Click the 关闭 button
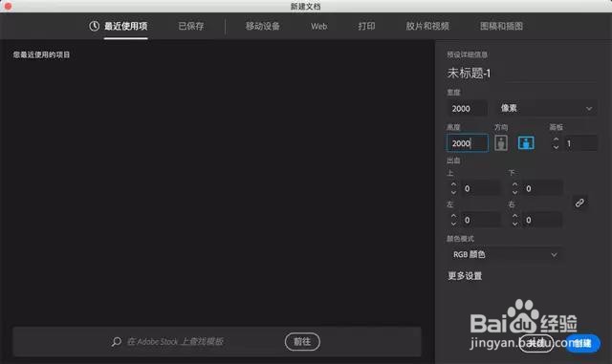The width and height of the screenshot is (612, 364). [536, 343]
